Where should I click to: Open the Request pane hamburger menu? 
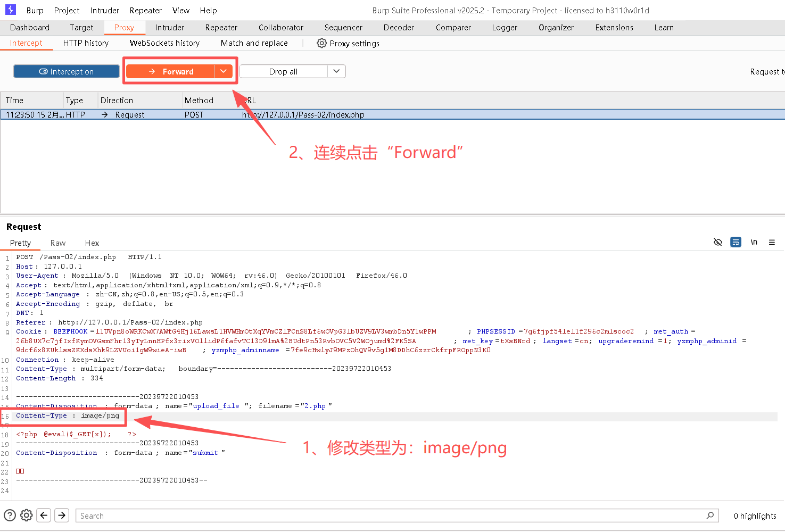(772, 242)
